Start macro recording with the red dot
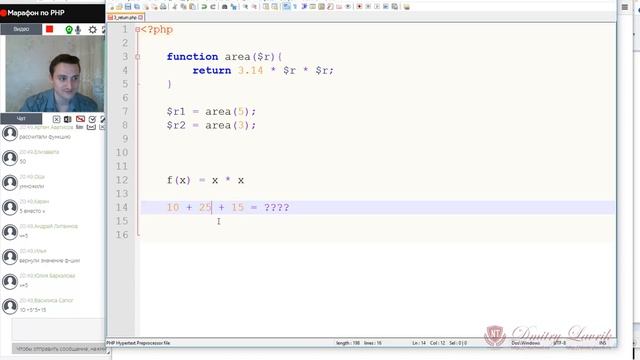 pyautogui.click(x=359, y=7)
